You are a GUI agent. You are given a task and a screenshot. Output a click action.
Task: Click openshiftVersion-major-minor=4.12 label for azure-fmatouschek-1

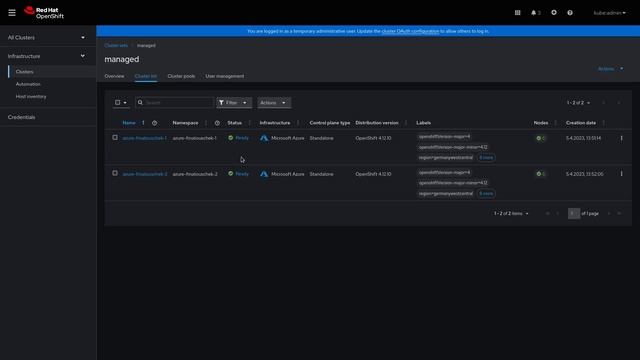tap(453, 147)
